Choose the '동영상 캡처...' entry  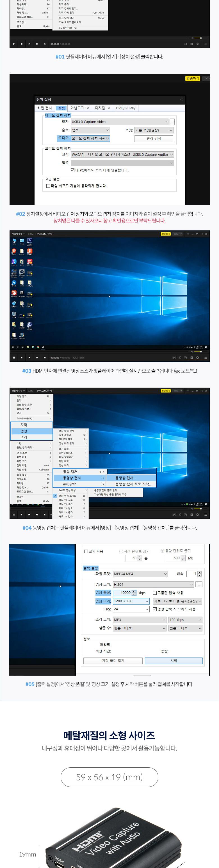131,478
